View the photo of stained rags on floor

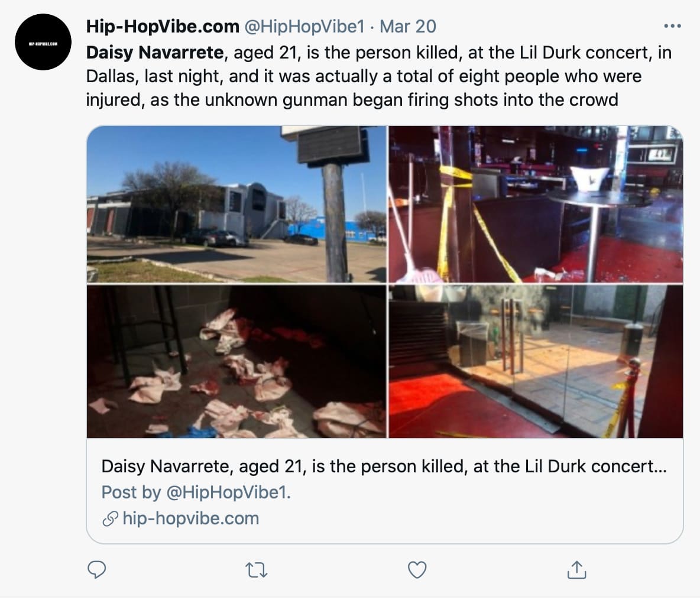point(236,361)
